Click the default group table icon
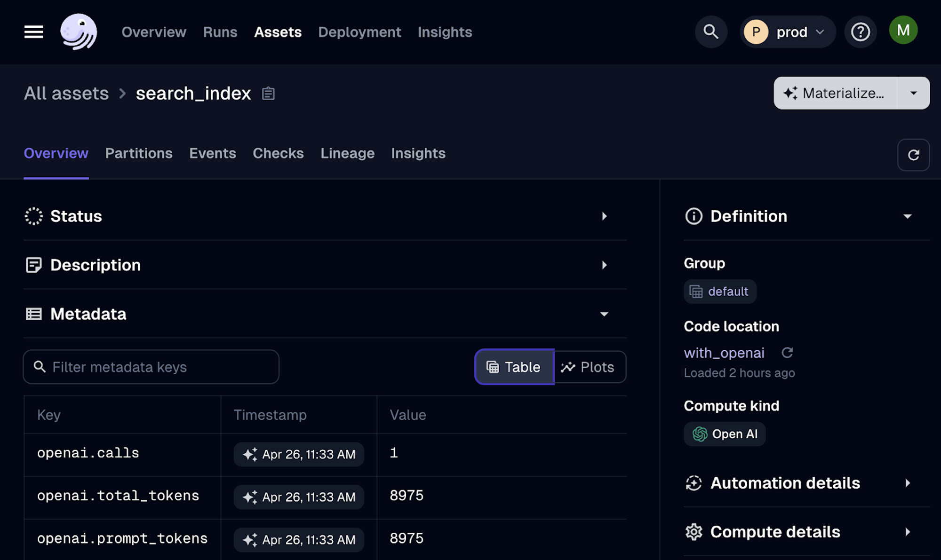 696,292
